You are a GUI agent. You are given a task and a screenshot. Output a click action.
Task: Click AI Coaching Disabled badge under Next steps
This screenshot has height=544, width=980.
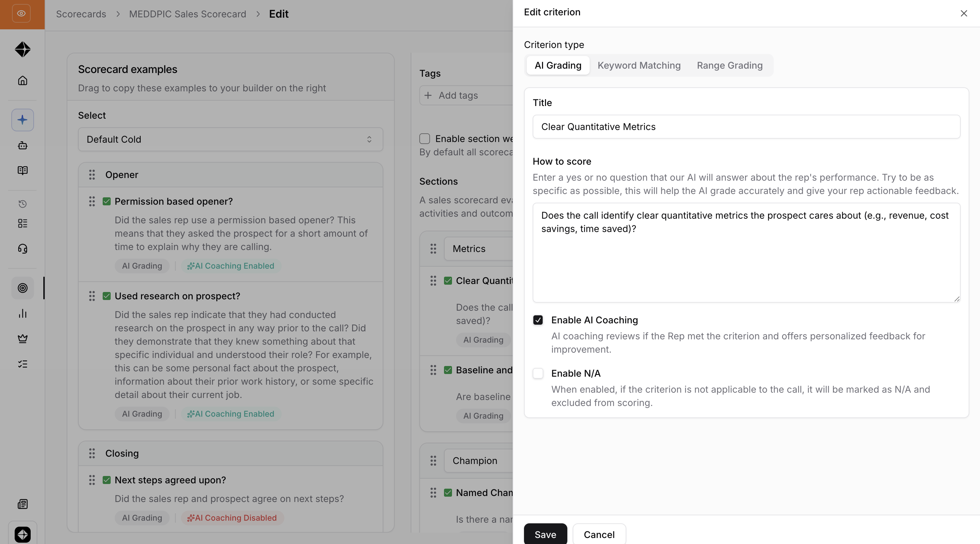[232, 518]
